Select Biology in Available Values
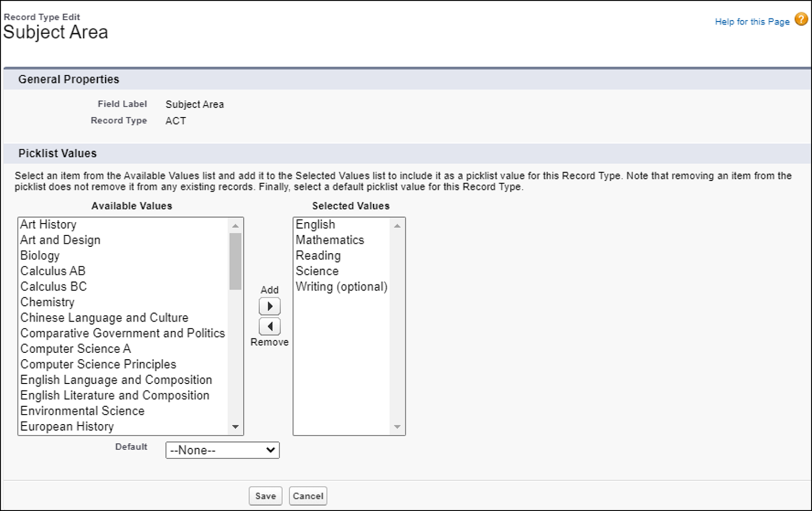The height and width of the screenshot is (511, 812). point(124,255)
